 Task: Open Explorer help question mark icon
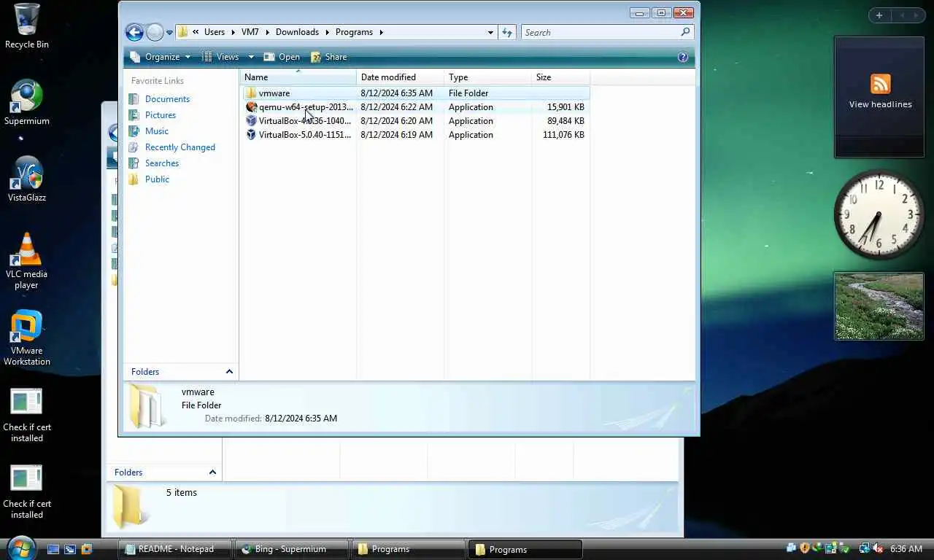683,57
